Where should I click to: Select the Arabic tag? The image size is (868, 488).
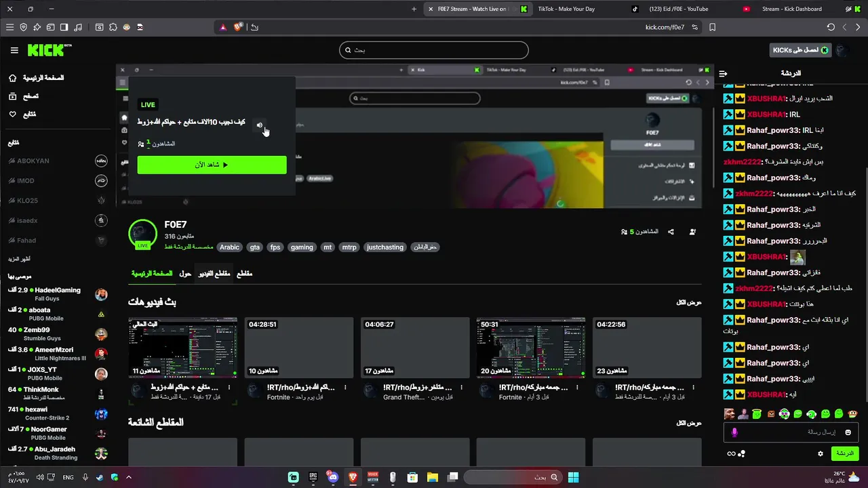(x=229, y=247)
